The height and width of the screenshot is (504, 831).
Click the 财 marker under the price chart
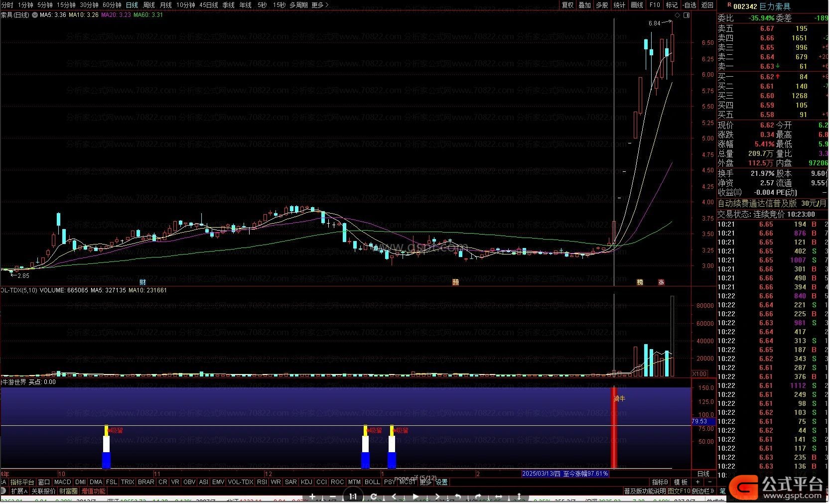(142, 282)
